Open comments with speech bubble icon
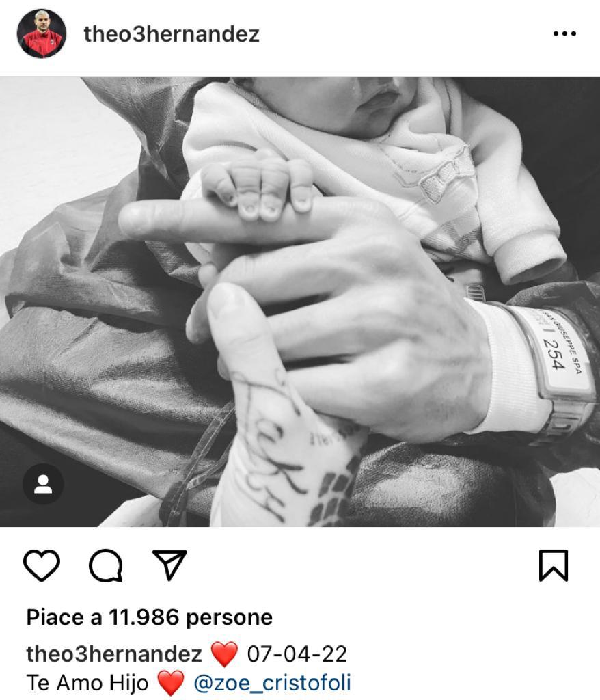Viewport: 600px width, 700px height. pos(106,565)
